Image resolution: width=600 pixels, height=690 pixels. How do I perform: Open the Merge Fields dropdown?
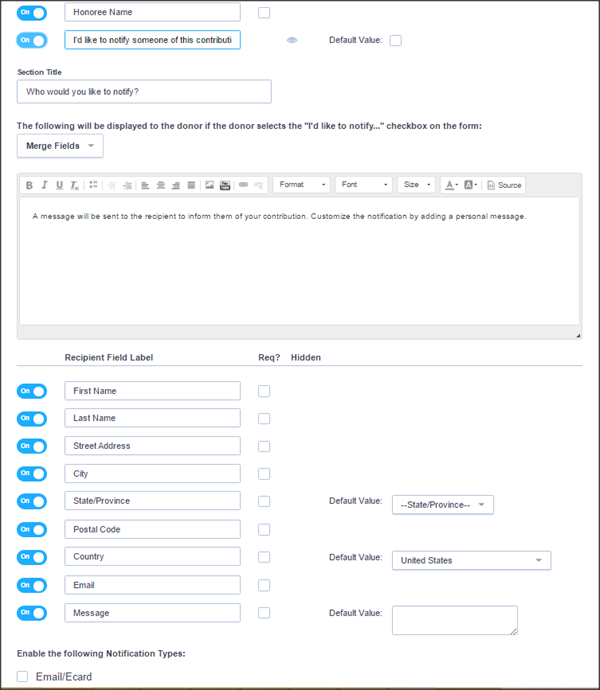pos(60,146)
